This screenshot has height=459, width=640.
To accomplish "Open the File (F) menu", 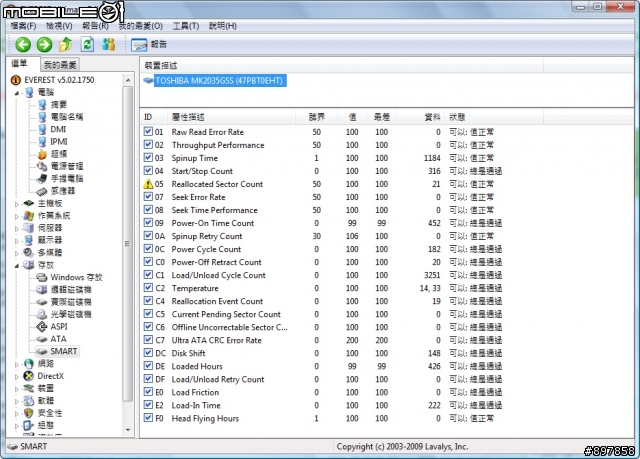I will (23, 26).
